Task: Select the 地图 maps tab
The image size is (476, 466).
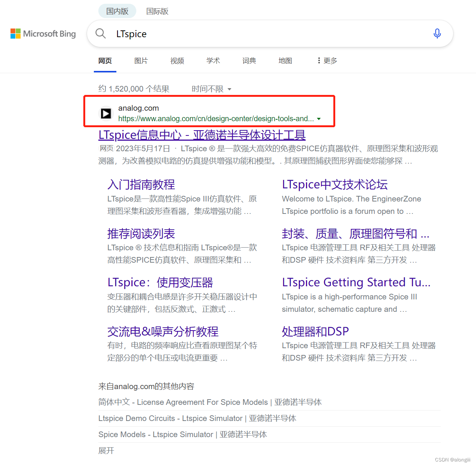Action: click(285, 61)
